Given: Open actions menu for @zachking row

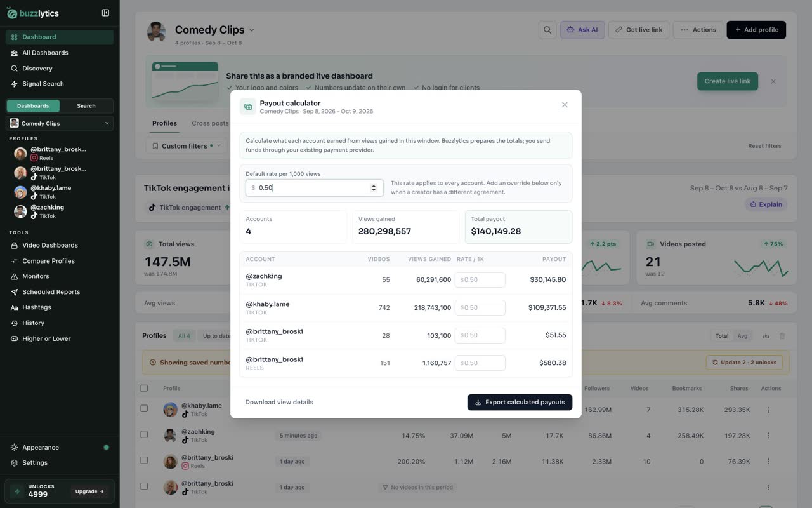Looking at the screenshot, I should (x=768, y=436).
